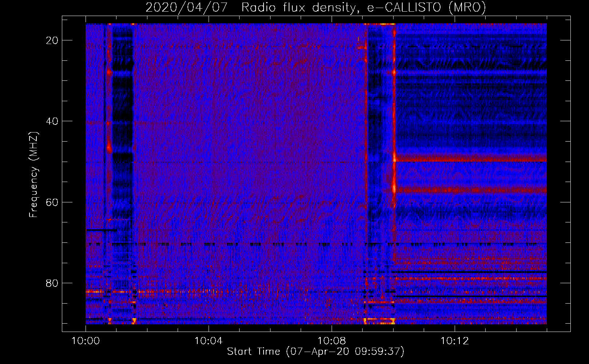Click the '10:00' time tick label
The height and width of the screenshot is (364, 589).
(86, 341)
